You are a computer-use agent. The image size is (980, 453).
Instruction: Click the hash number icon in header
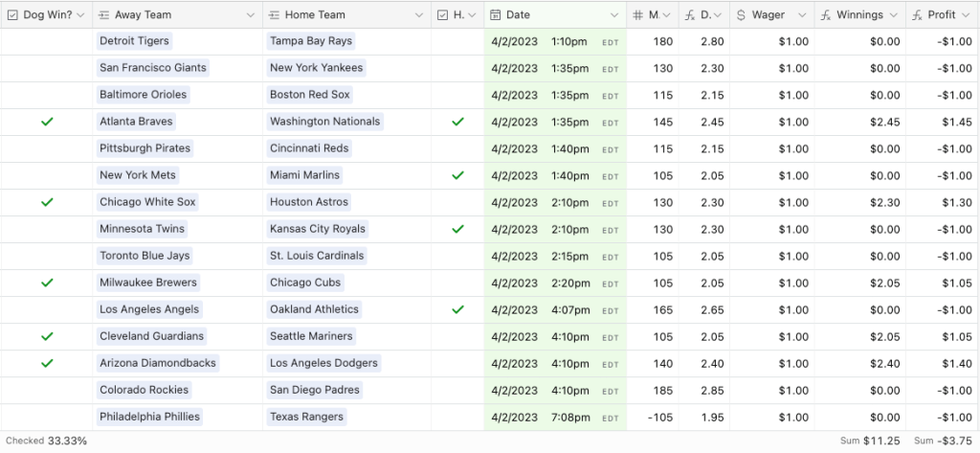637,15
